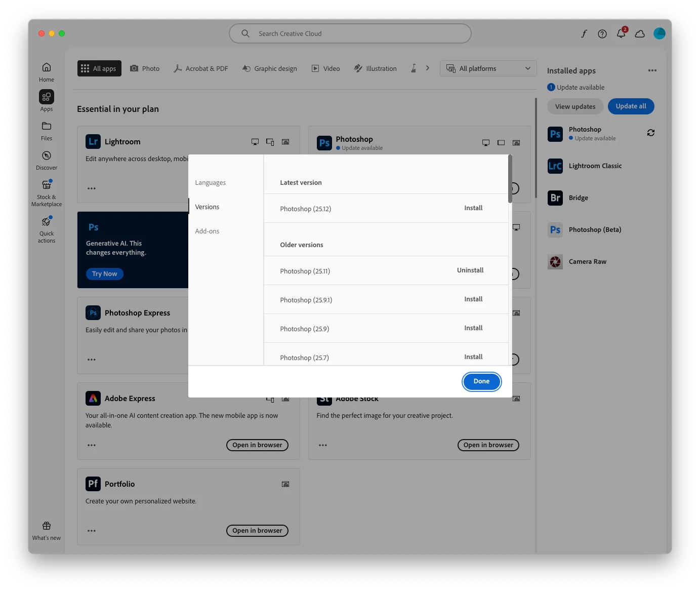Image resolution: width=700 pixels, height=591 pixels.
Task: Install Photoshop (25.9.1)
Action: click(473, 299)
